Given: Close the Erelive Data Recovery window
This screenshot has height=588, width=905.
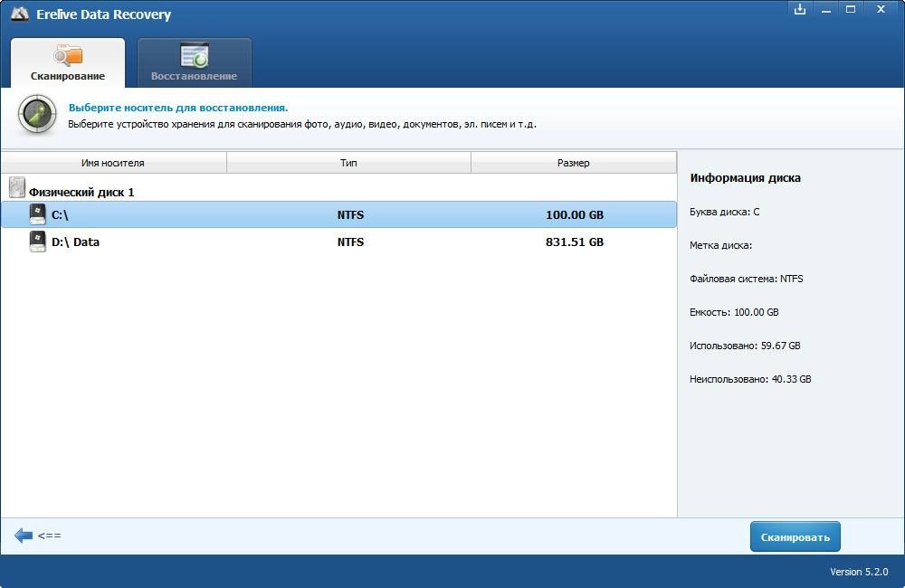Looking at the screenshot, I should tap(881, 9).
